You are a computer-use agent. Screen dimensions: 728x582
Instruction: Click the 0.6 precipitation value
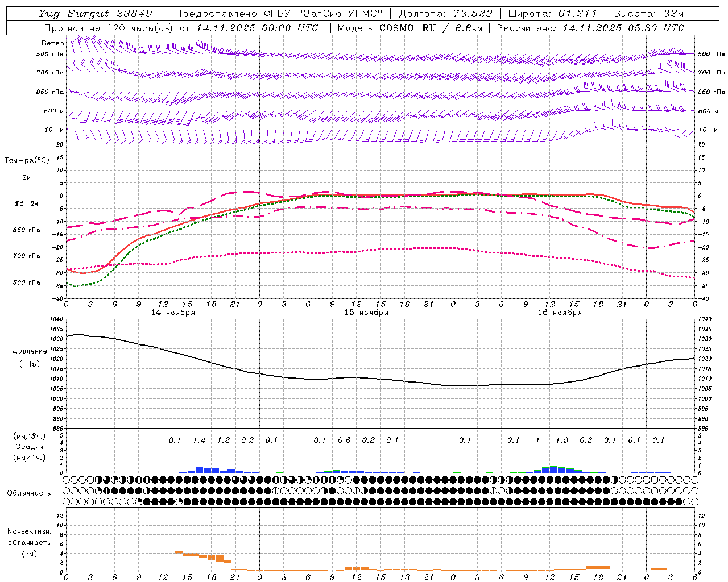344,440
